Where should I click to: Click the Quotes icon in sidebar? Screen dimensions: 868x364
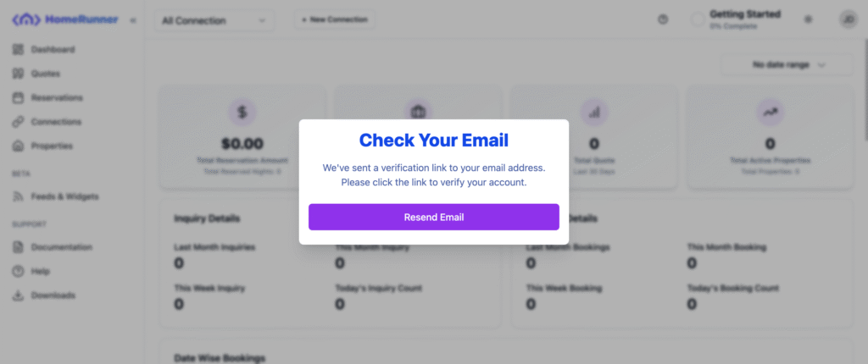pyautogui.click(x=18, y=74)
